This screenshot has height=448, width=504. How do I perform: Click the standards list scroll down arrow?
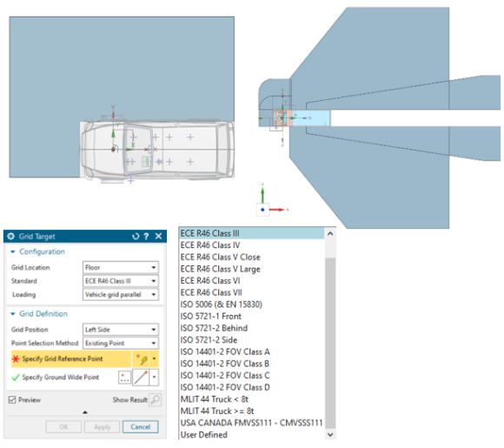tap(330, 434)
